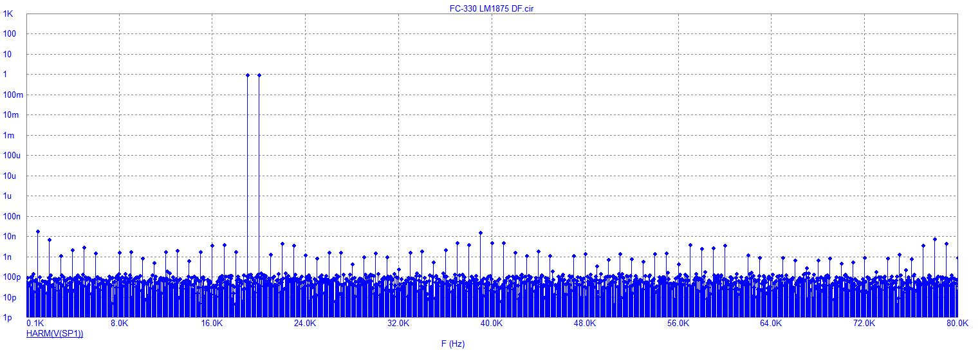Click the '100m' y-axis label
The width and height of the screenshot is (980, 357).
[x=14, y=95]
